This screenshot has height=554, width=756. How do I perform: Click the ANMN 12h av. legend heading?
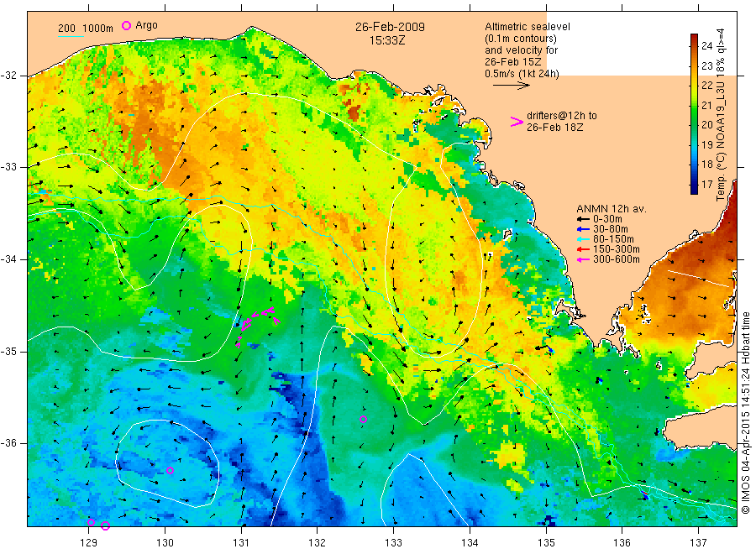[x=612, y=209]
